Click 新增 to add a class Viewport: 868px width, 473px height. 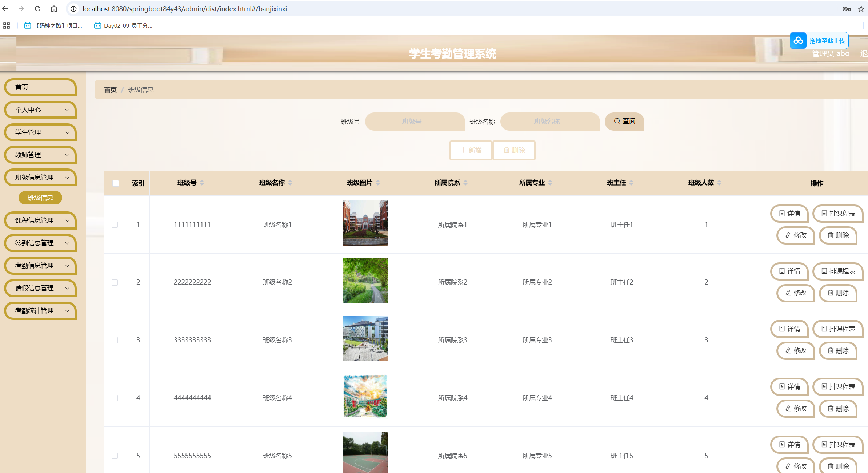pos(471,150)
